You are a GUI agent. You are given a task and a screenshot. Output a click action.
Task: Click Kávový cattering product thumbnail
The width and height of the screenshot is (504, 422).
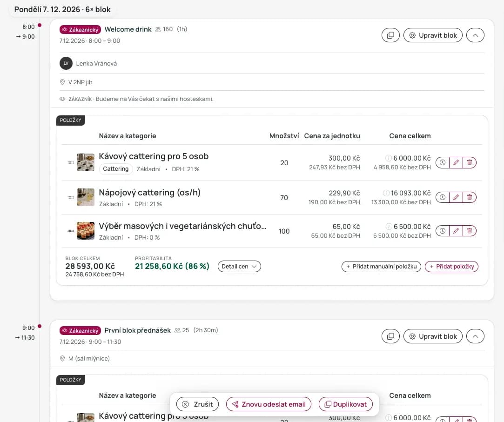tap(86, 162)
